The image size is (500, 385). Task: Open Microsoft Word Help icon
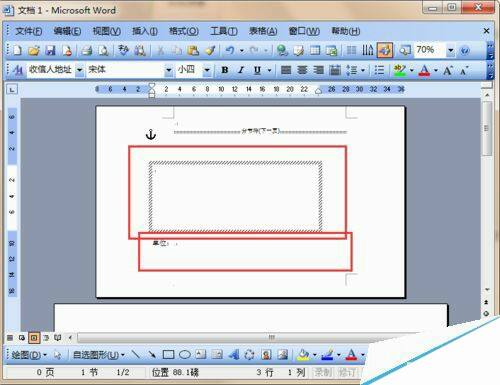465,50
